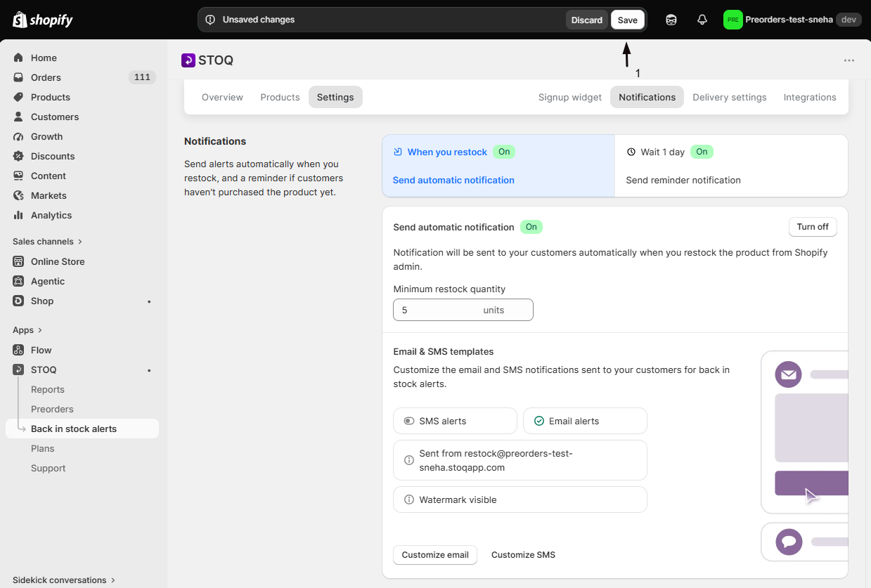The image size is (871, 588).
Task: Select the Notifications tab
Action: point(647,97)
